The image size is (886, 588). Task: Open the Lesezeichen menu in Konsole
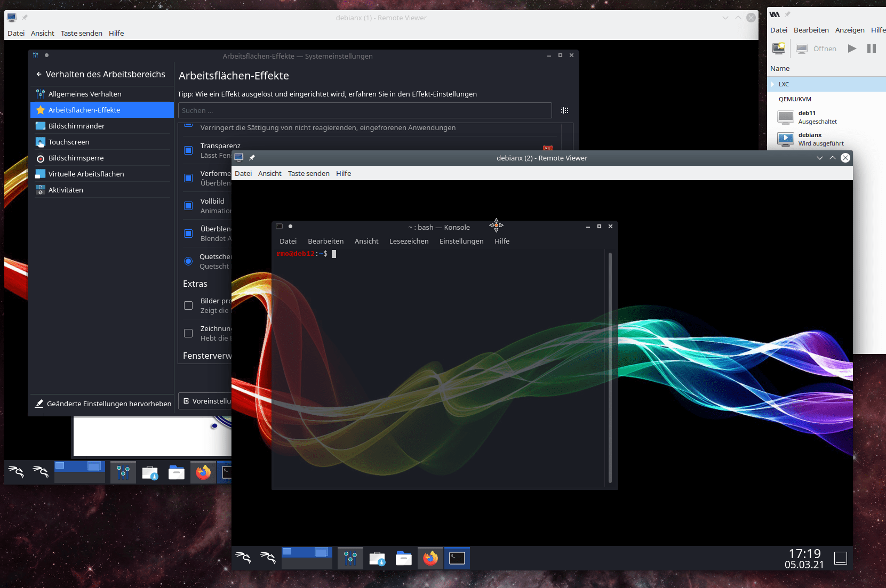coord(409,241)
